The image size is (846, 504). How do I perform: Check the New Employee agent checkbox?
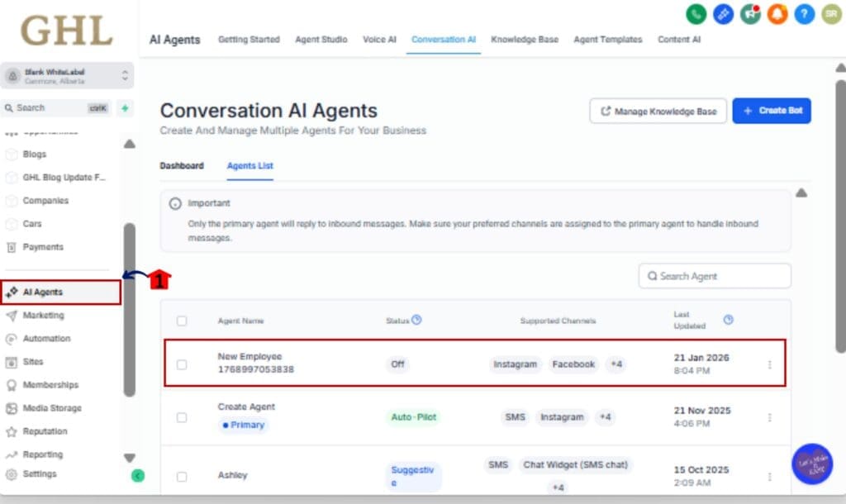[183, 364]
